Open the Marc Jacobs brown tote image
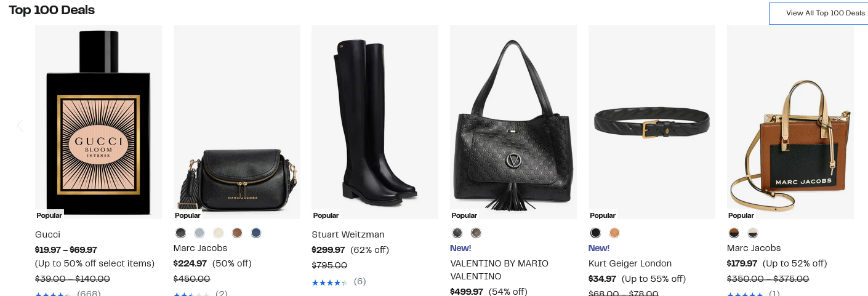This screenshot has height=296, width=868. point(790,122)
